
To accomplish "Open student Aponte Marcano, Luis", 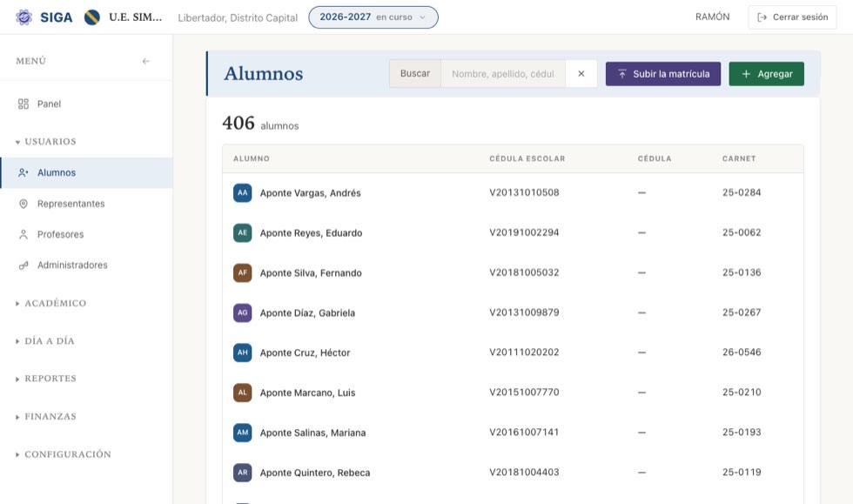I will click(307, 393).
